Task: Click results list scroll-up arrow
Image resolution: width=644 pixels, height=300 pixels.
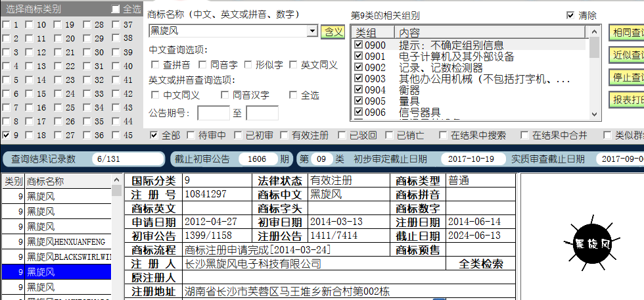Action: pyautogui.click(x=117, y=180)
